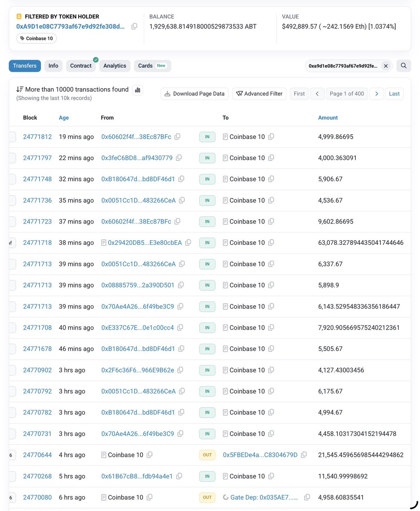
Task: Copy Coinbase 10 address in block 24771812 row
Action: click(x=271, y=137)
